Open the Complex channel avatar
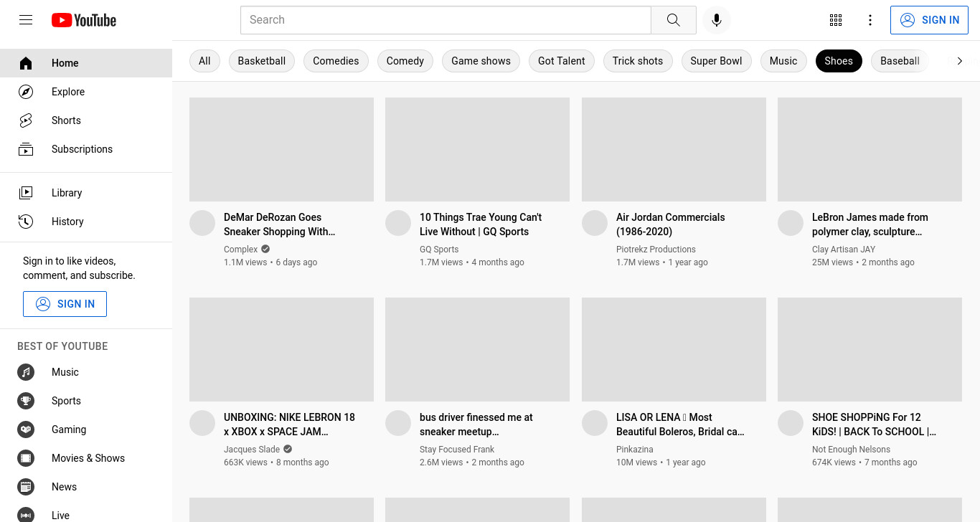The height and width of the screenshot is (522, 980). pyautogui.click(x=202, y=223)
